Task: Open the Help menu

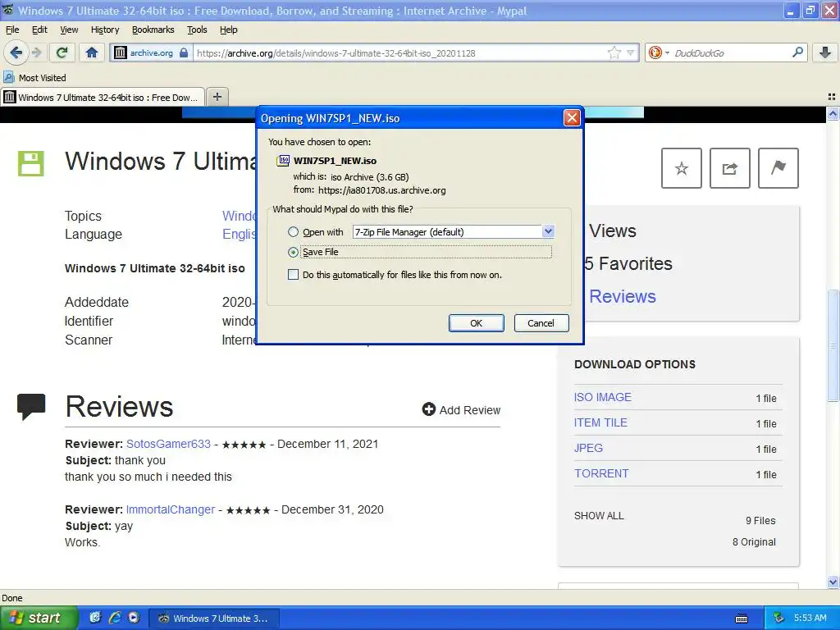Action: 228,30
